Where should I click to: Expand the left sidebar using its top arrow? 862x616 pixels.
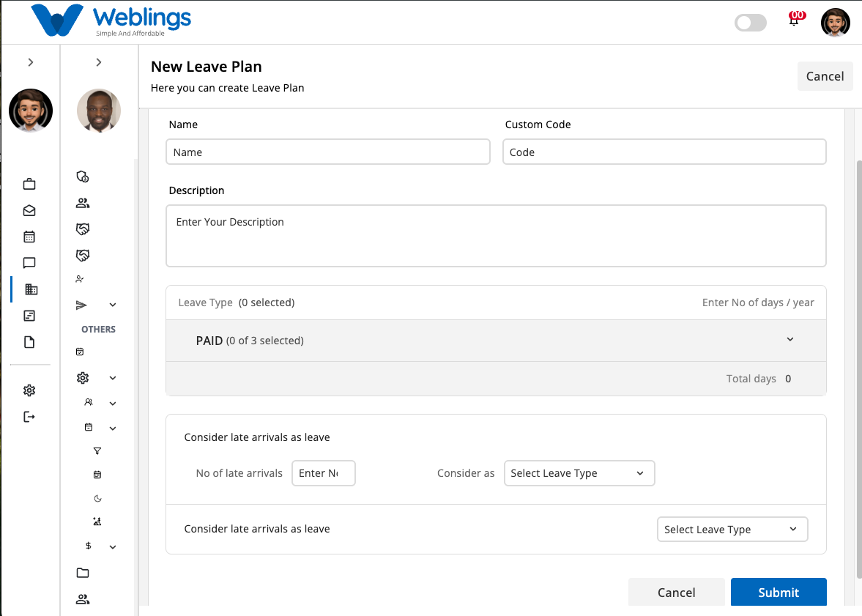(x=31, y=62)
